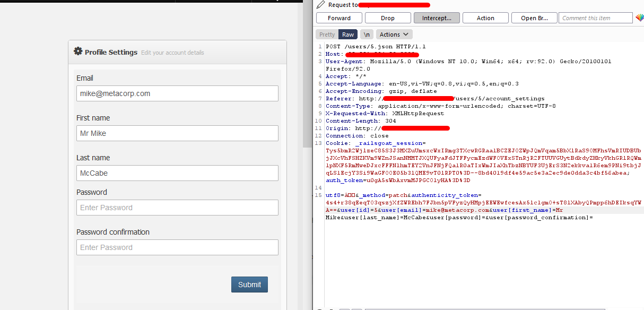Click the "First name" label
Image resolution: width=644 pixels, height=310 pixels.
click(93, 118)
